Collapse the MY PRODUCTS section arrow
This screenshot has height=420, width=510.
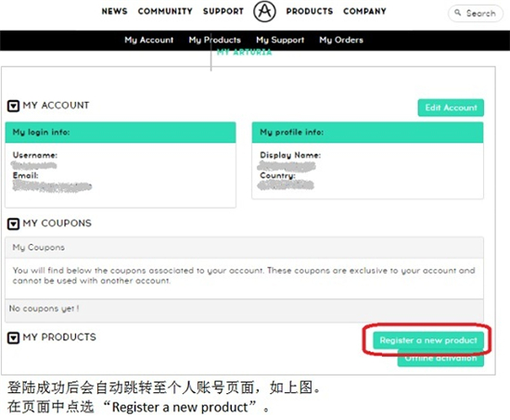[13, 337]
